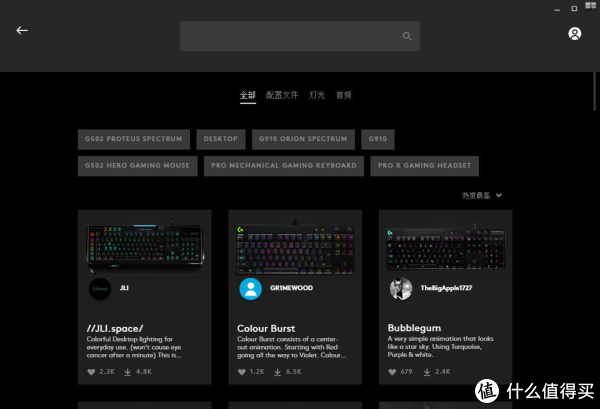
Task: Go back using the left arrow icon
Action: click(x=22, y=30)
